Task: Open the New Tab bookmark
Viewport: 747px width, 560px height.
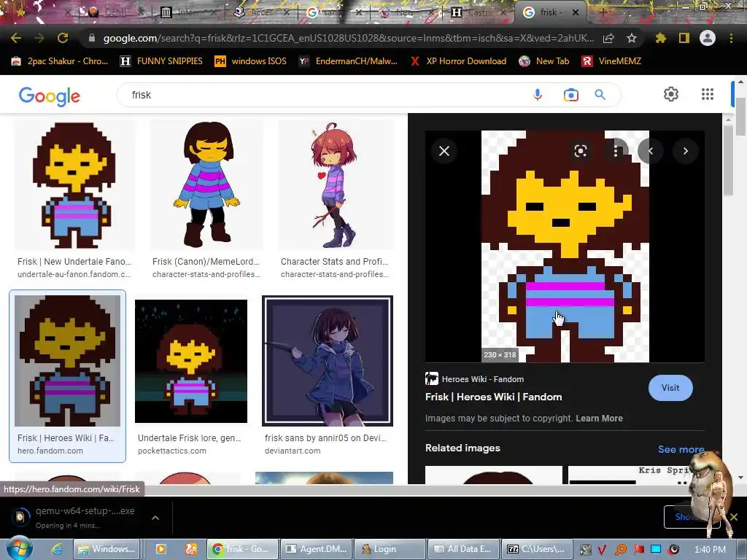Action: click(x=544, y=61)
